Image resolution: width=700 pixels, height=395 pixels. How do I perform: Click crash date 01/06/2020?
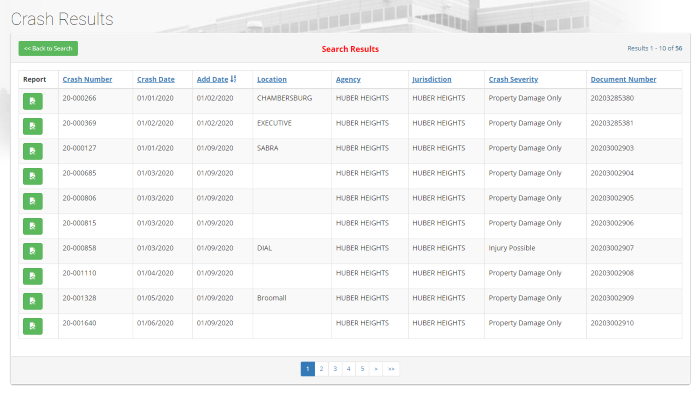(155, 323)
